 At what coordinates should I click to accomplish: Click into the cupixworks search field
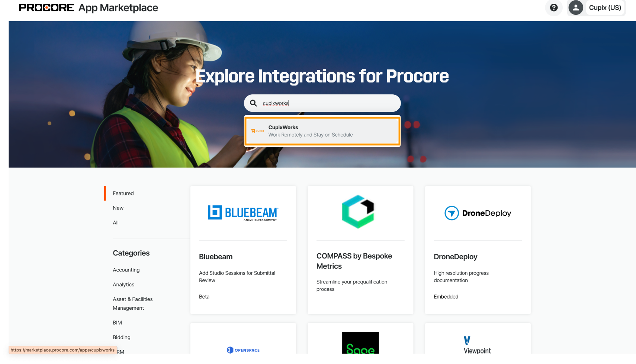[x=322, y=103]
